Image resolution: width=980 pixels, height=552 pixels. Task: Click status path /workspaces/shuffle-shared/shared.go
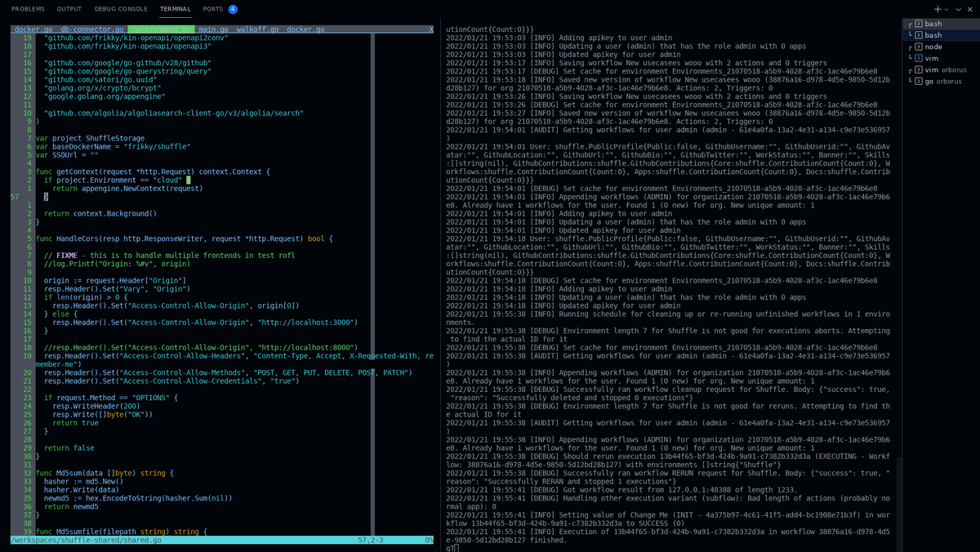86,540
